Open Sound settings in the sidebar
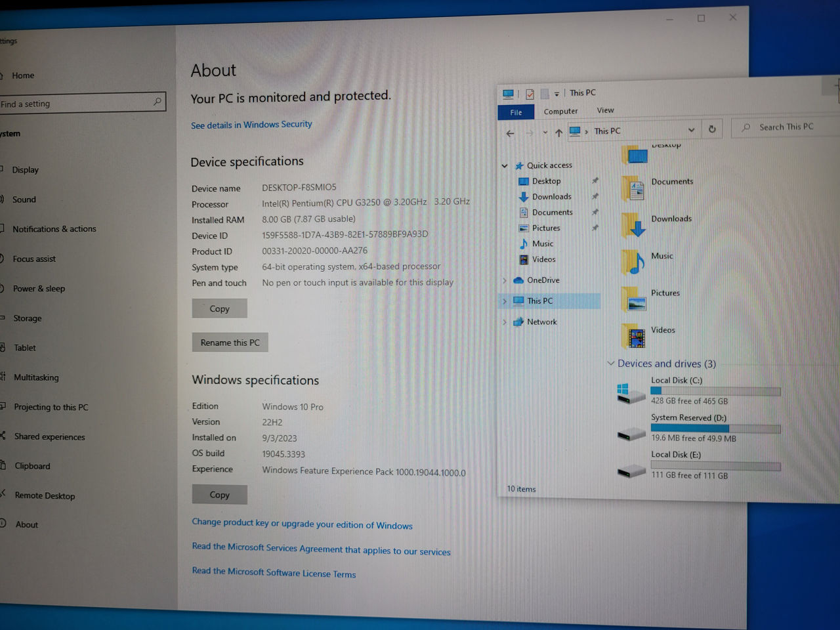 [24, 199]
